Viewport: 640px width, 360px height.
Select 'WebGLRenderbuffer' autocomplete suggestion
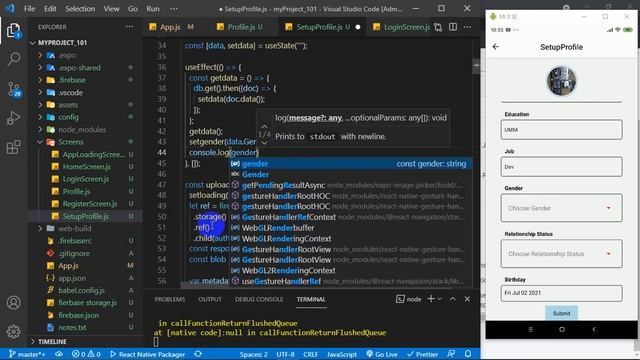click(350, 228)
